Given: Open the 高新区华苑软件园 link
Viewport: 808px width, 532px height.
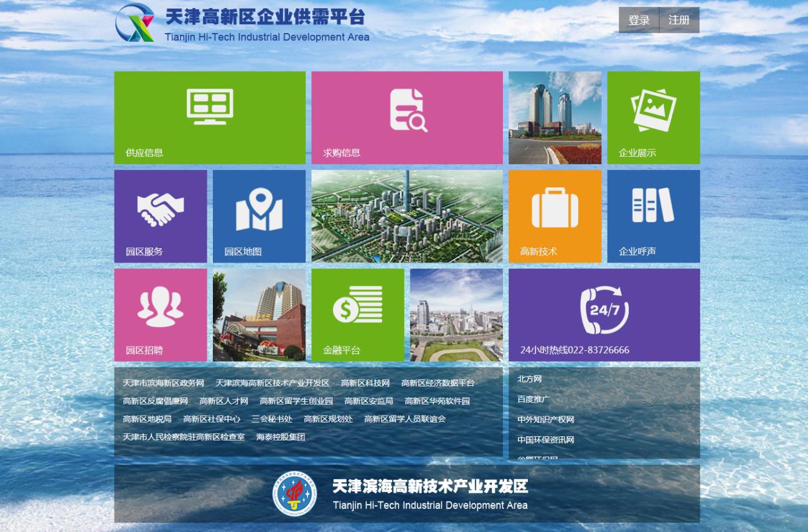Looking at the screenshot, I should (437, 401).
